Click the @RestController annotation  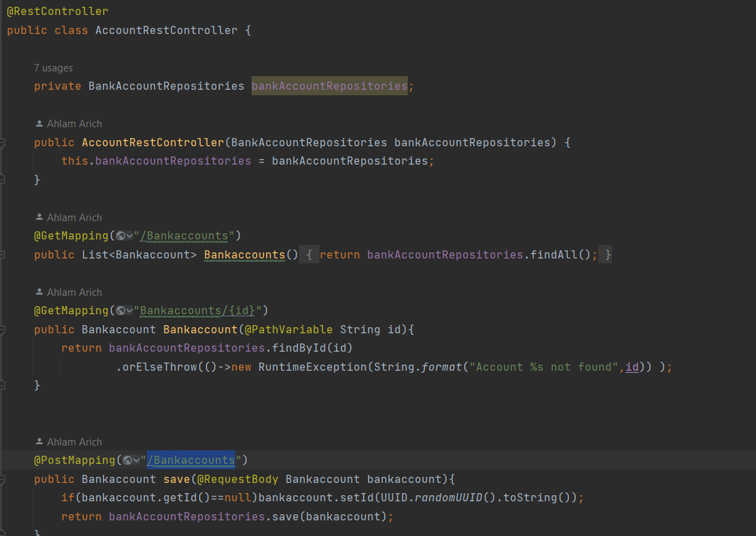point(57,11)
